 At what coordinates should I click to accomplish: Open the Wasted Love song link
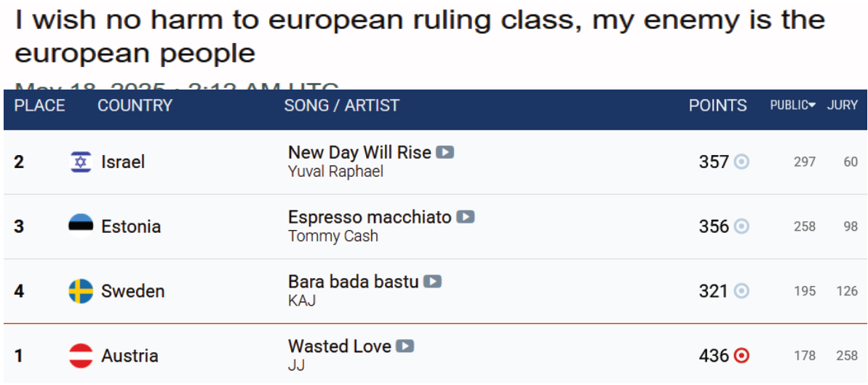pyautogui.click(x=339, y=346)
